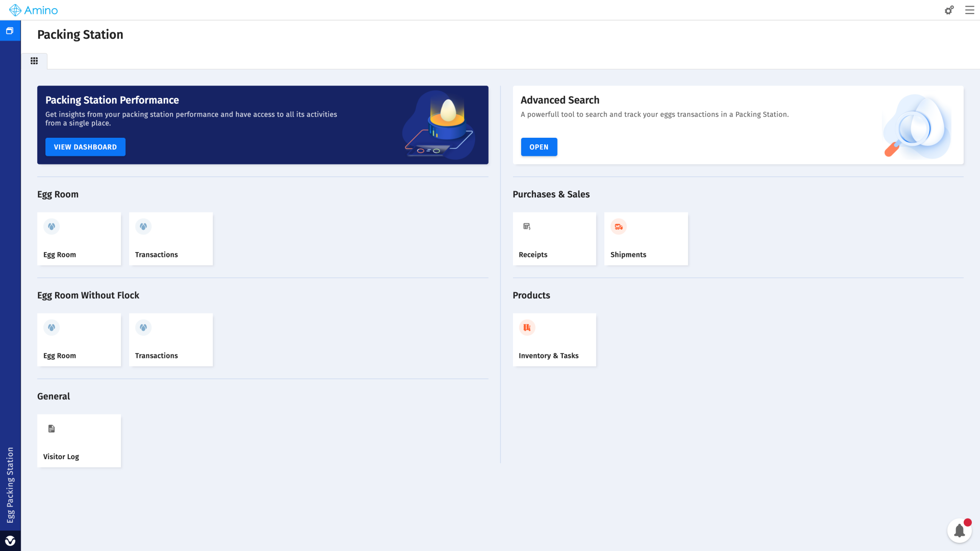980x551 pixels.
Task: Click the Packing Station page title
Action: pyautogui.click(x=80, y=34)
